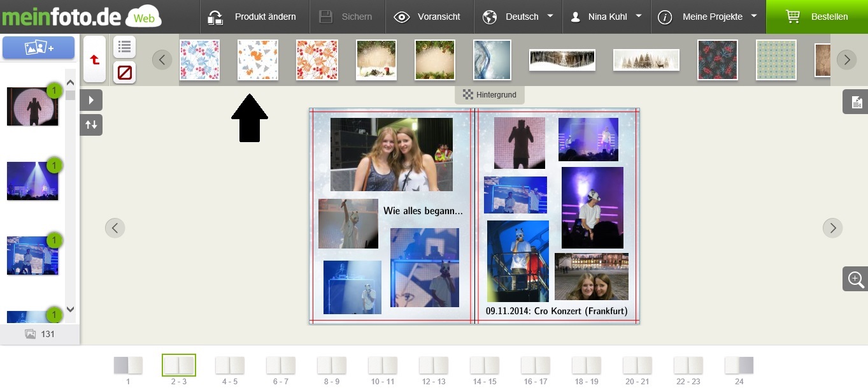Viewport: 868px width, 390px height.
Task: Click the Hintergrund tab label
Action: coord(490,95)
